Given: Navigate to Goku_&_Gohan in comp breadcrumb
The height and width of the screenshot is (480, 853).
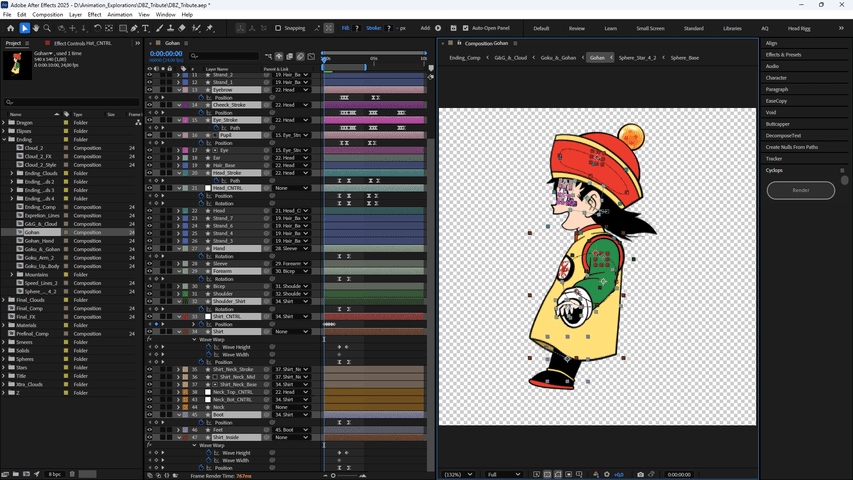Looking at the screenshot, I should tap(558, 58).
